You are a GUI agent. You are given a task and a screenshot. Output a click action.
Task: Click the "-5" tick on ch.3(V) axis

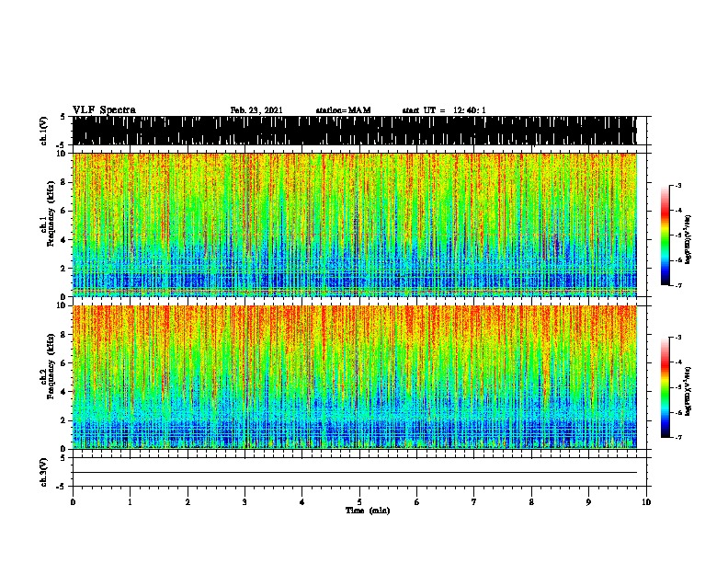[62, 487]
